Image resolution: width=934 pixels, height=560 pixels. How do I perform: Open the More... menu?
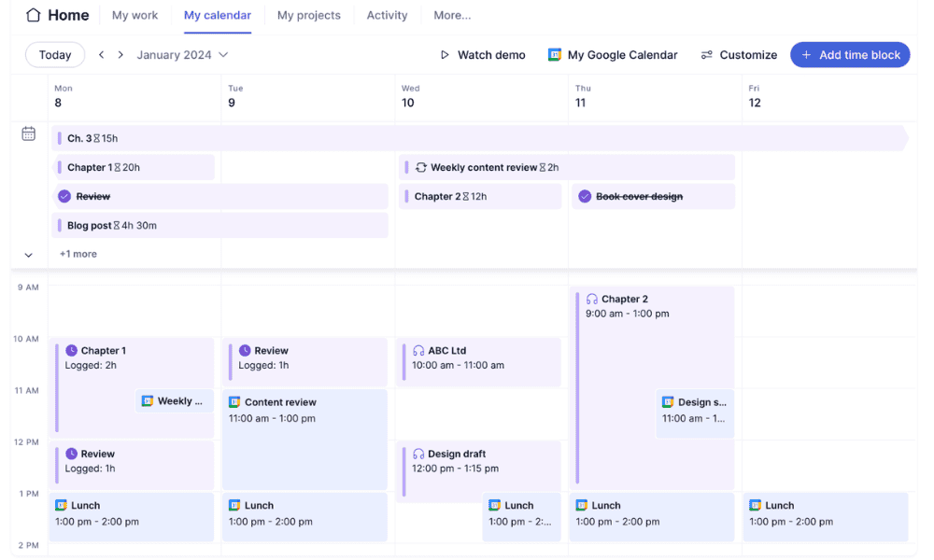click(x=452, y=15)
